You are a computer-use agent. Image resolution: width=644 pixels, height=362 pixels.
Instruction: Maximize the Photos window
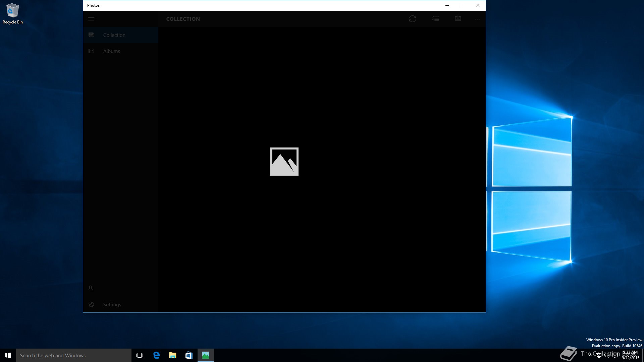[463, 5]
